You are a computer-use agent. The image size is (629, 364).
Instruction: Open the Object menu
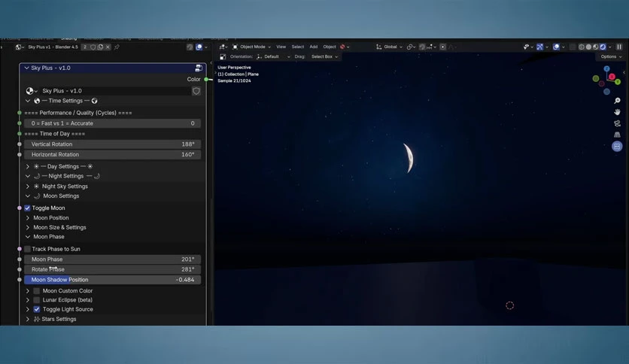330,47
